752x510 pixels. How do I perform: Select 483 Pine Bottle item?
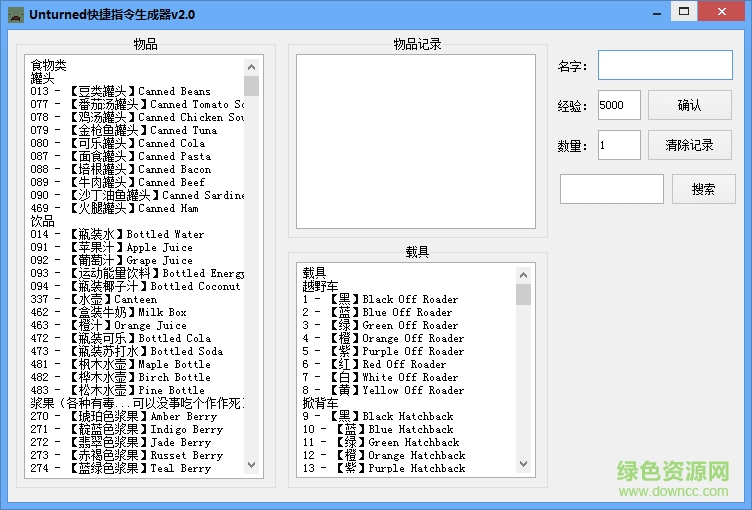click(118, 390)
